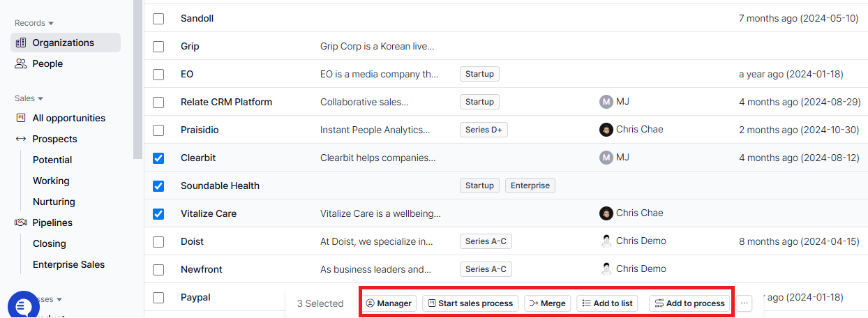The height and width of the screenshot is (318, 868).
Task: Click the Manager bulk action button
Action: pos(389,303)
